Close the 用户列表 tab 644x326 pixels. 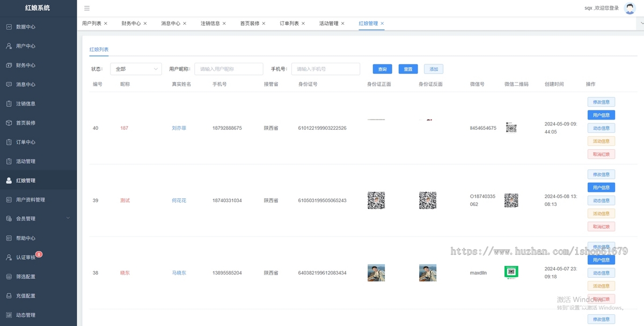(x=105, y=24)
